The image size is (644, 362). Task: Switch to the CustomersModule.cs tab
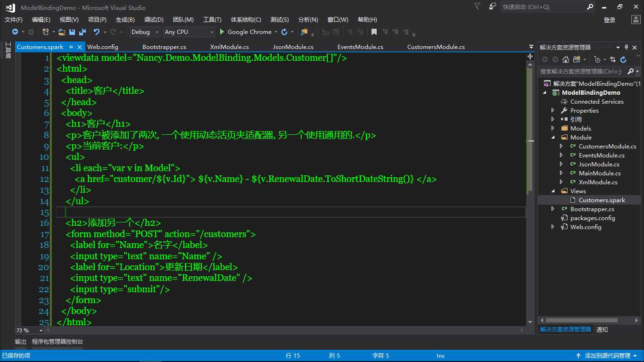coord(436,47)
